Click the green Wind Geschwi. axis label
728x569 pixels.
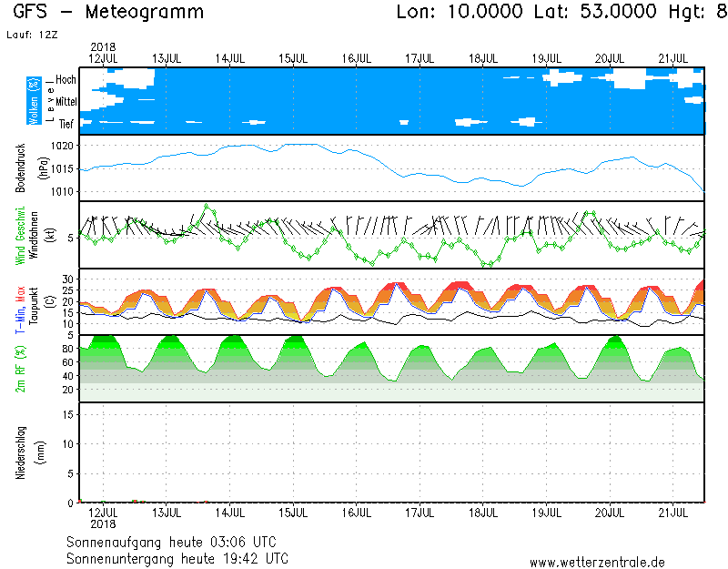(20, 236)
